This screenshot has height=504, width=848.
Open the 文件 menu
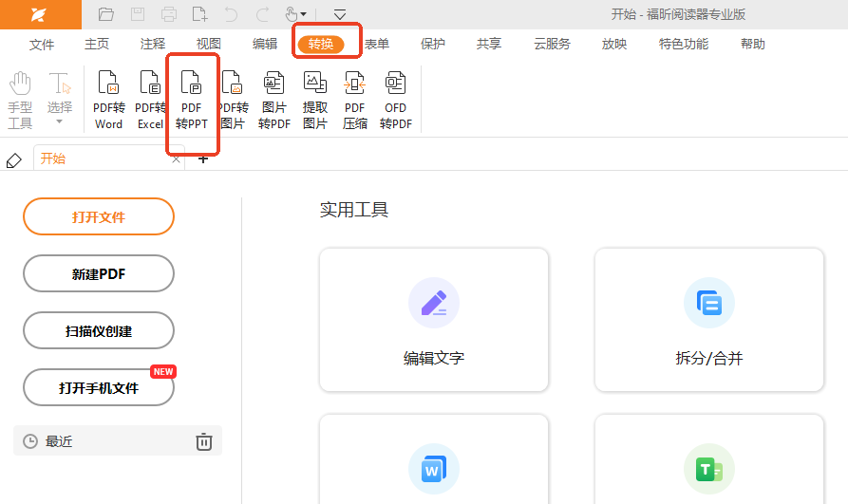tap(42, 45)
